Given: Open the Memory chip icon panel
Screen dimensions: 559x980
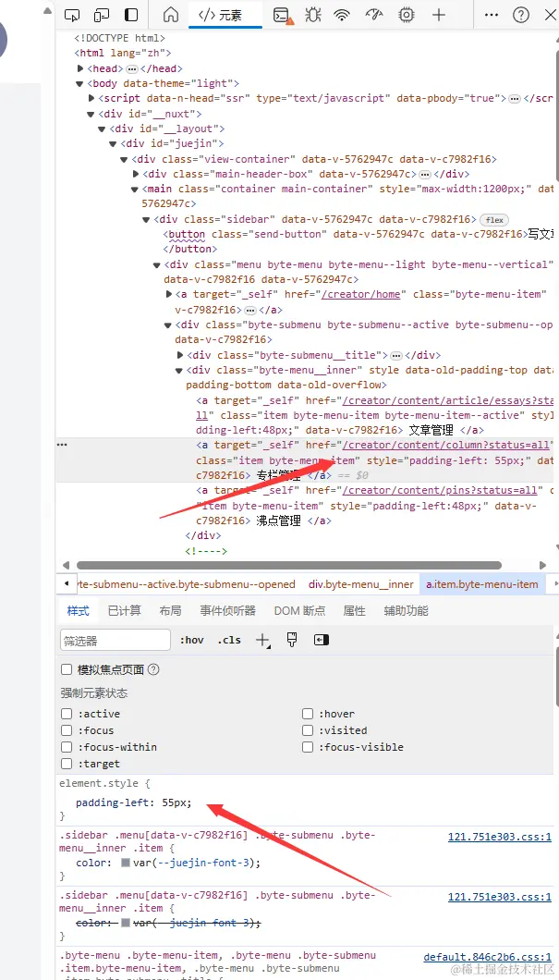Looking at the screenshot, I should point(407,15).
